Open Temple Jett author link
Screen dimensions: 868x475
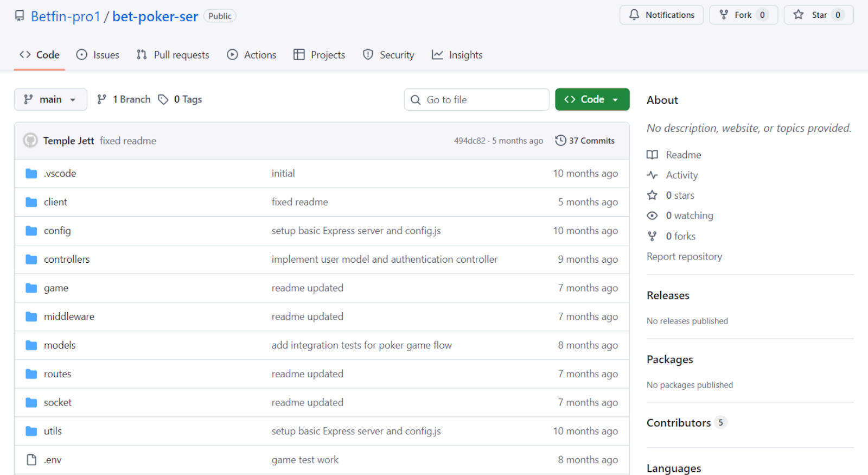click(x=69, y=141)
